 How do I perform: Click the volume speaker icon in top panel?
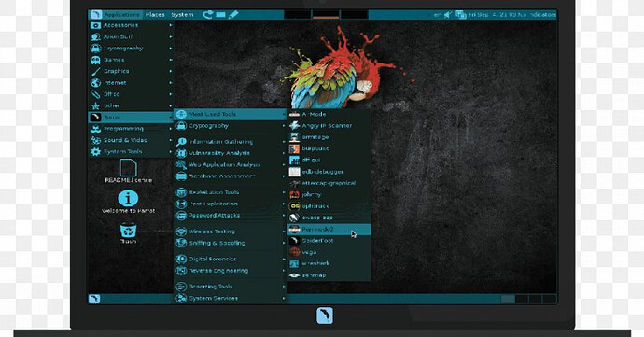pyautogui.click(x=448, y=15)
